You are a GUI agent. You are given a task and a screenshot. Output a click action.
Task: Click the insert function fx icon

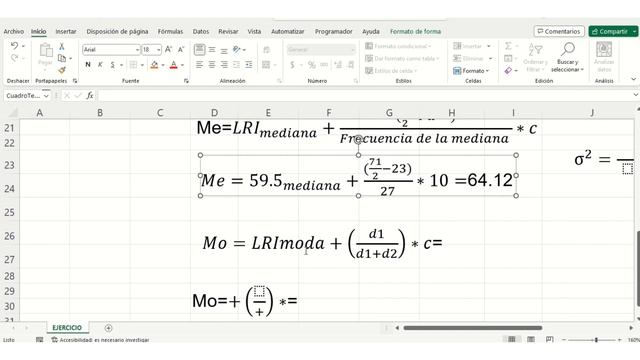(x=90, y=96)
